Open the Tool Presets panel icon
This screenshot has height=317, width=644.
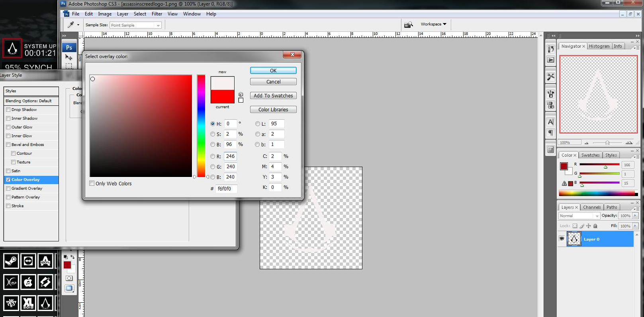pos(550,77)
